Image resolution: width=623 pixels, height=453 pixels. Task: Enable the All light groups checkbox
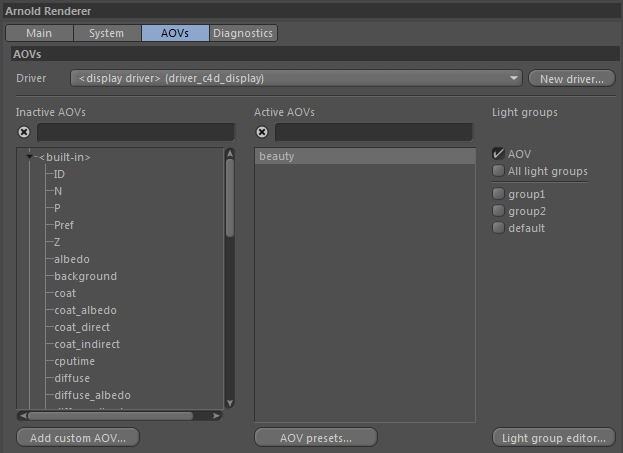(498, 171)
